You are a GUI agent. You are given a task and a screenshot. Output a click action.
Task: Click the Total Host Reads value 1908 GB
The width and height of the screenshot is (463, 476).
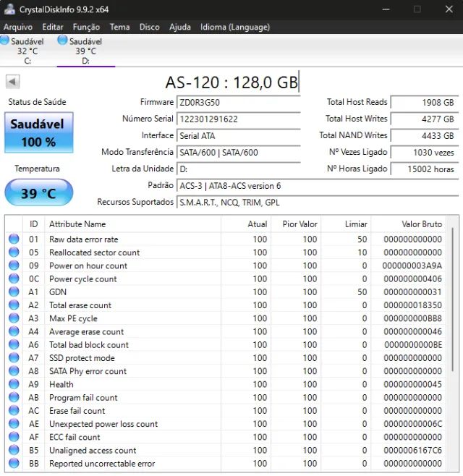[425, 102]
